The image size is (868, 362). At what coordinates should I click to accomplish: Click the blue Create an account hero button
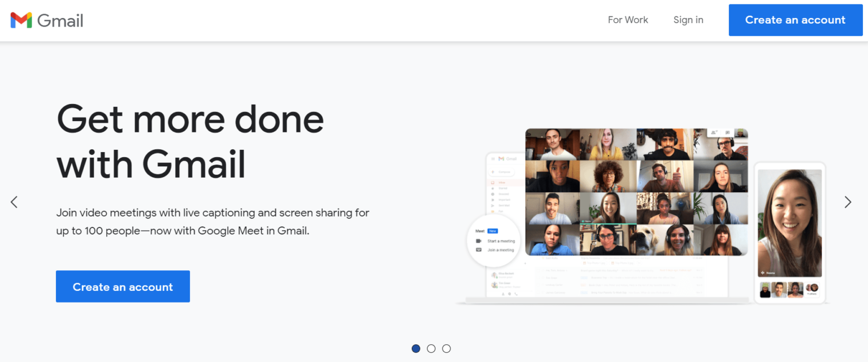[x=123, y=286]
